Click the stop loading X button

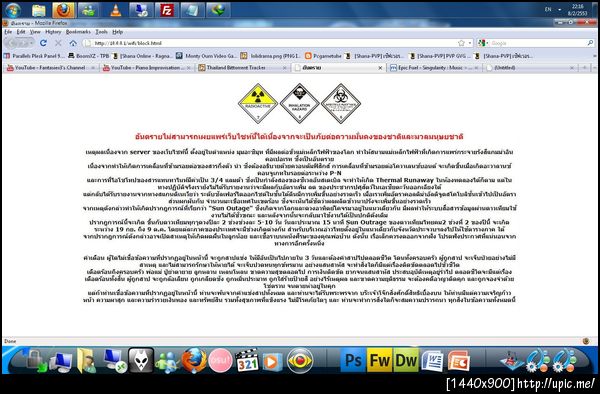[58, 43]
